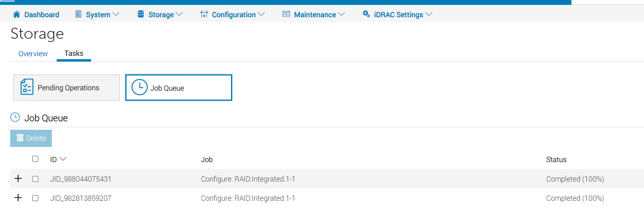Sort jobs using the ID column arrow
The height and width of the screenshot is (222, 644).
pos(63,159)
